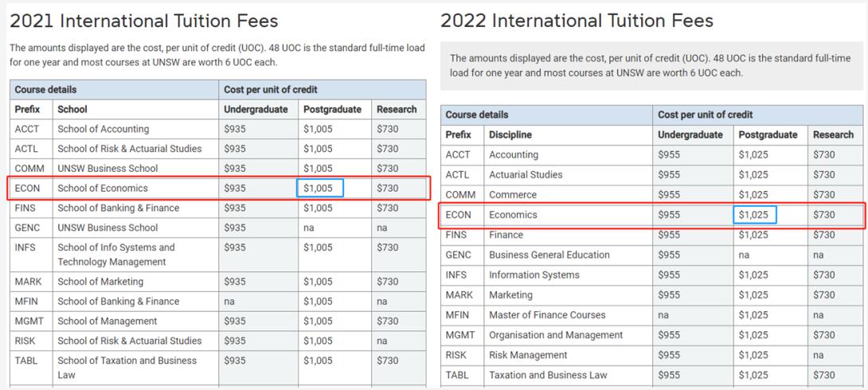Select the School of Management cell

click(107, 322)
